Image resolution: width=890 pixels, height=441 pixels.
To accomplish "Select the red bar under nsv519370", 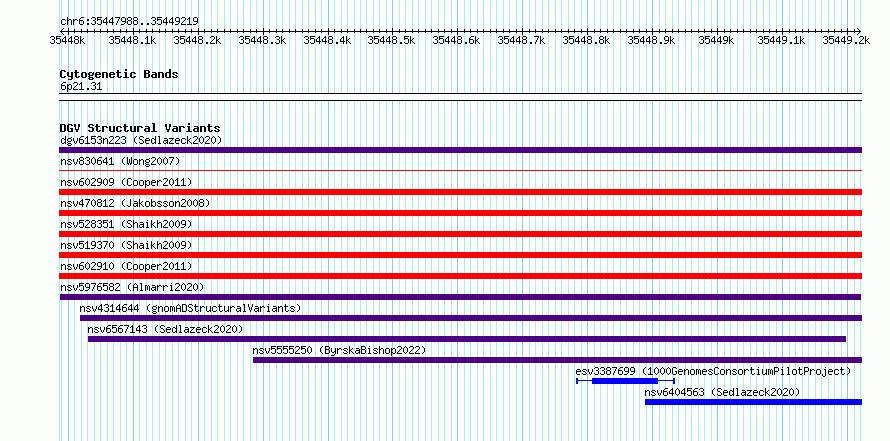I will click(x=460, y=255).
